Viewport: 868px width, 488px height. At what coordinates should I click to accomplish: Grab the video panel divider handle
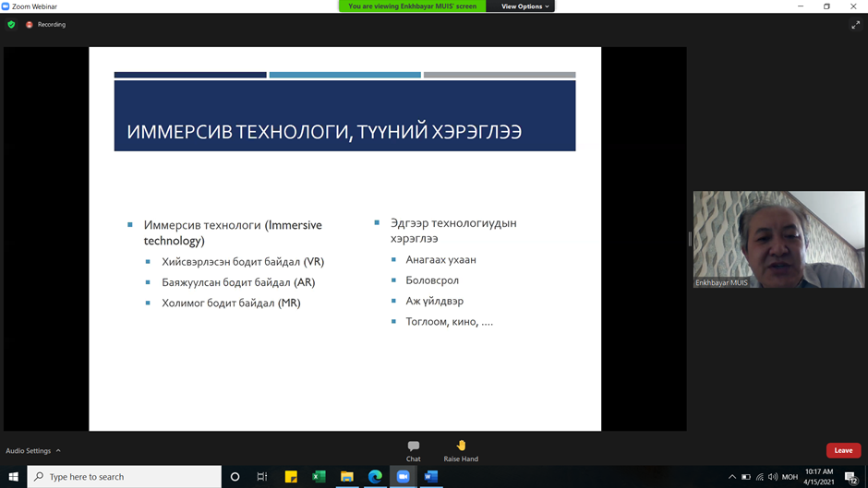(x=690, y=239)
